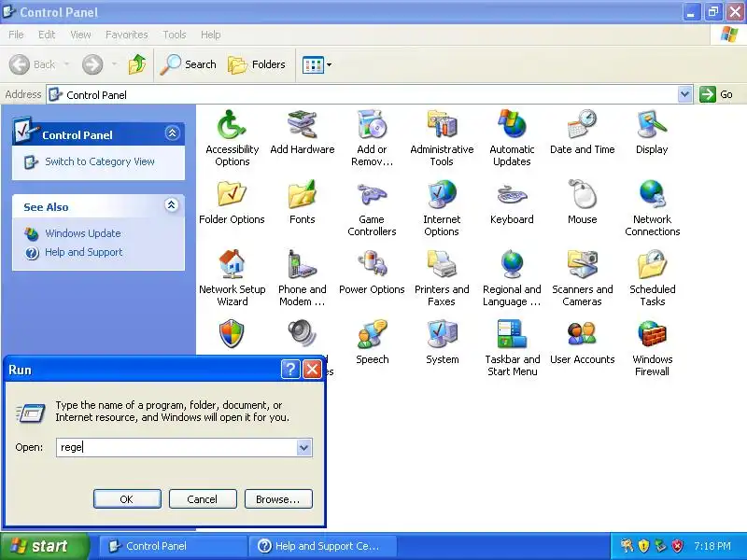Image resolution: width=747 pixels, height=560 pixels.
Task: Open Power Options icon
Action: [x=372, y=265]
